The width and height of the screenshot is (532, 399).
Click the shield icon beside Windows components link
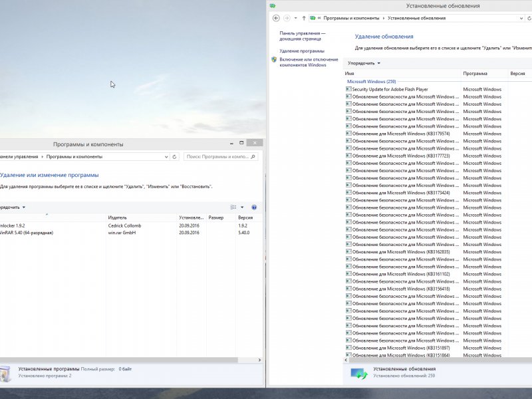coord(274,60)
